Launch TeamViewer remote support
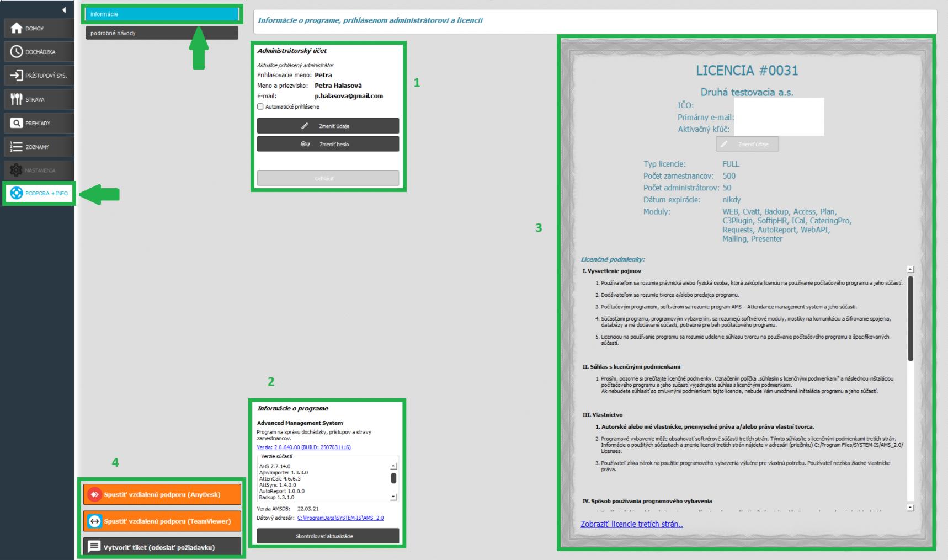 click(162, 521)
